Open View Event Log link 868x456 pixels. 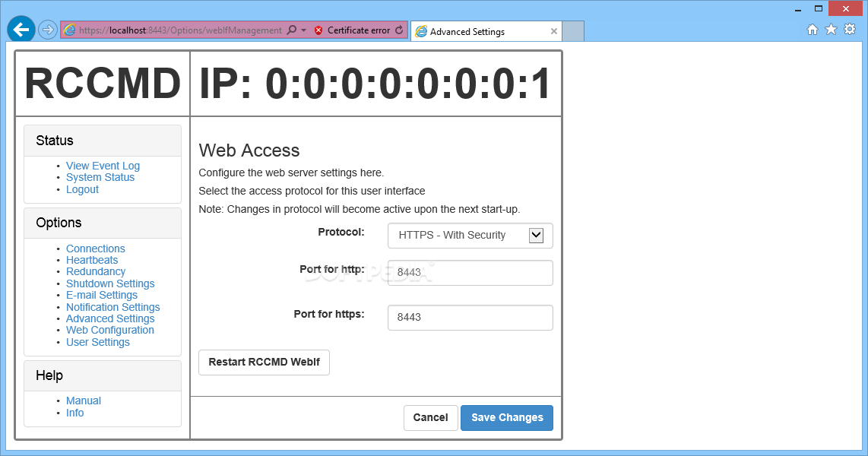(x=103, y=166)
